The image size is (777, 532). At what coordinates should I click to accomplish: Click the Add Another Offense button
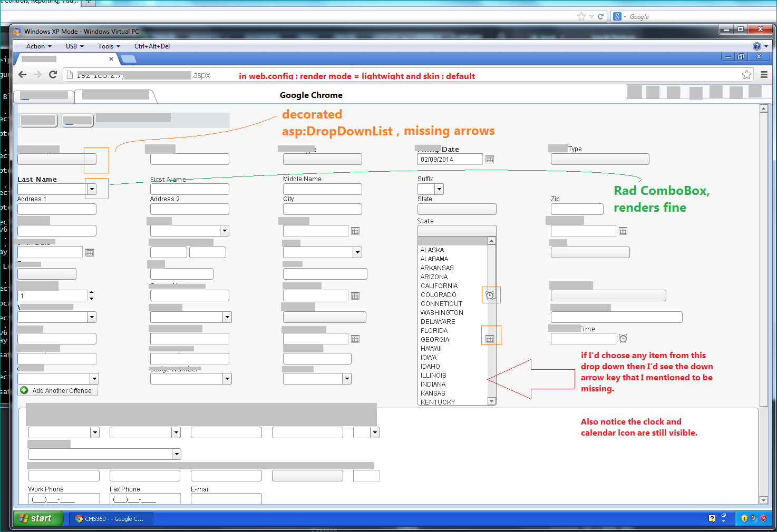point(58,390)
